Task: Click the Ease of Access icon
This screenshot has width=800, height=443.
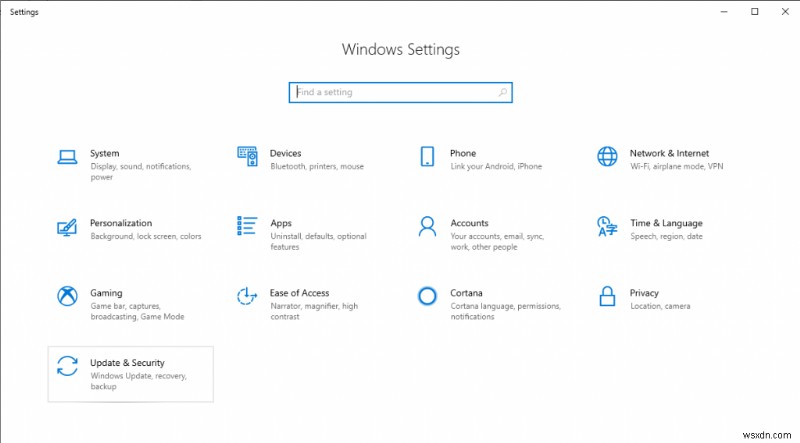Action: [x=247, y=296]
